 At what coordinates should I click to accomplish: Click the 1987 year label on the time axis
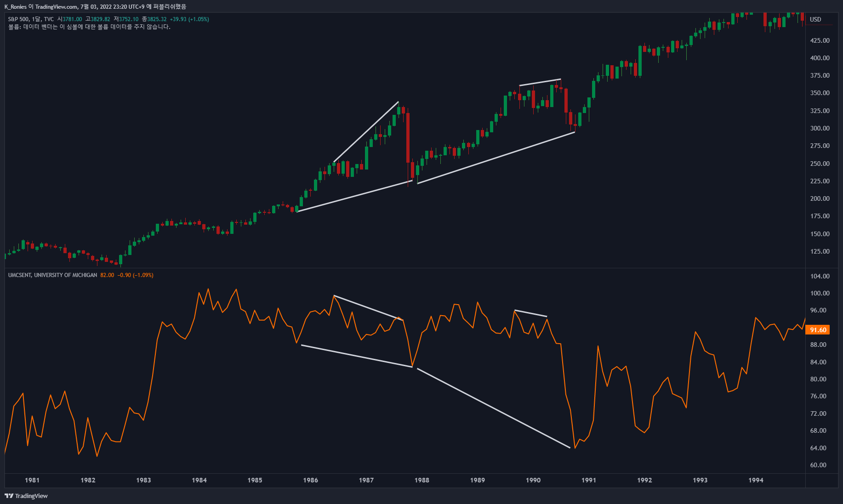(366, 480)
